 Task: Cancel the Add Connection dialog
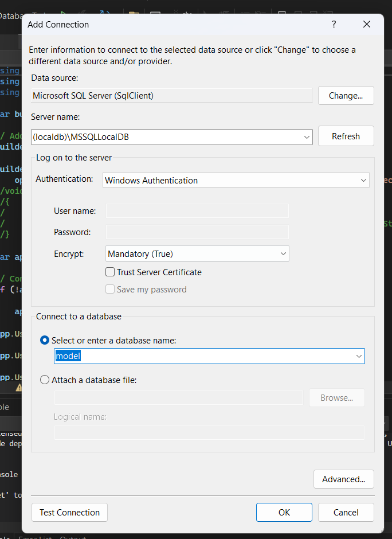[346, 513]
